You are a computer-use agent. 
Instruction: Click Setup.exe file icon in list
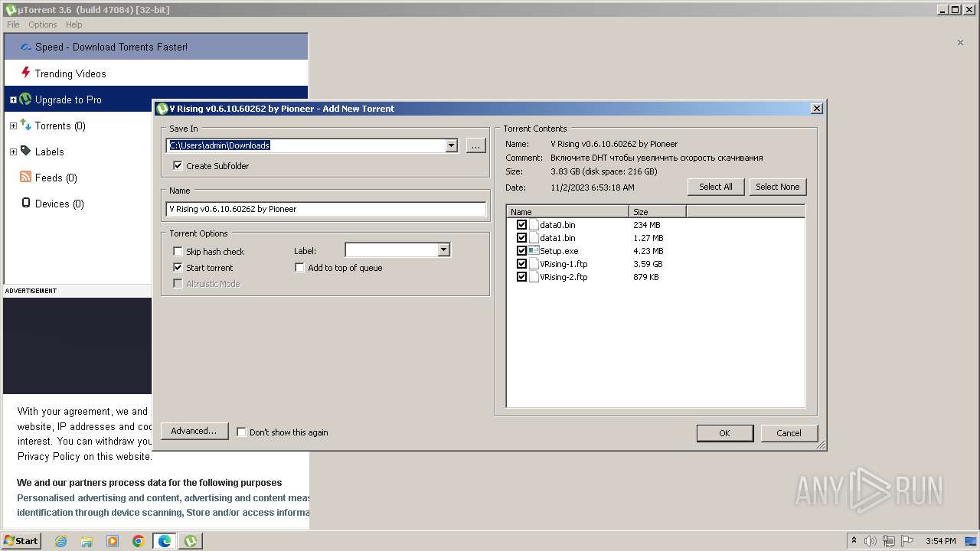click(534, 251)
